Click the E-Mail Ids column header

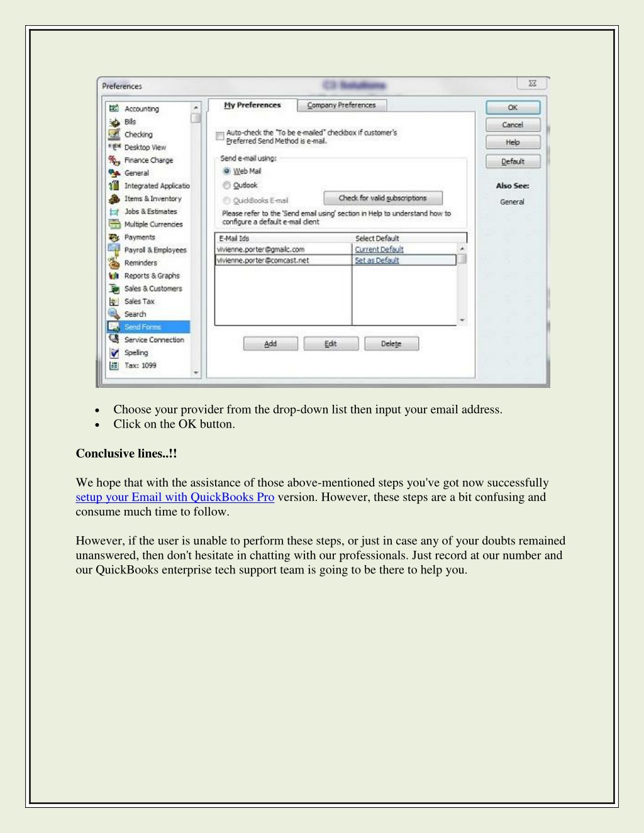pyautogui.click(x=284, y=238)
